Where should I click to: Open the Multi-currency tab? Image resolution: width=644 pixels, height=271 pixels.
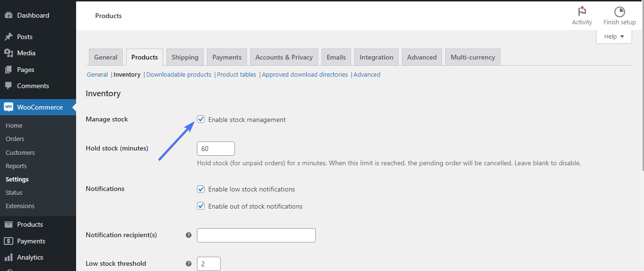click(x=472, y=57)
